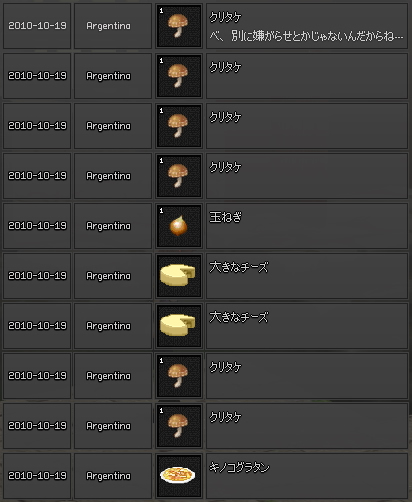The image size is (412, 502).
Task: Click mushroom icon directly below second cheese
Action: coord(179,376)
